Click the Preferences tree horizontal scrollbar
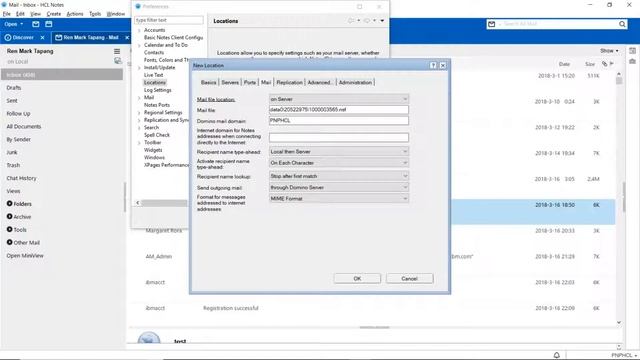Screen dimensions: 640x360 pyautogui.click(x=164, y=203)
